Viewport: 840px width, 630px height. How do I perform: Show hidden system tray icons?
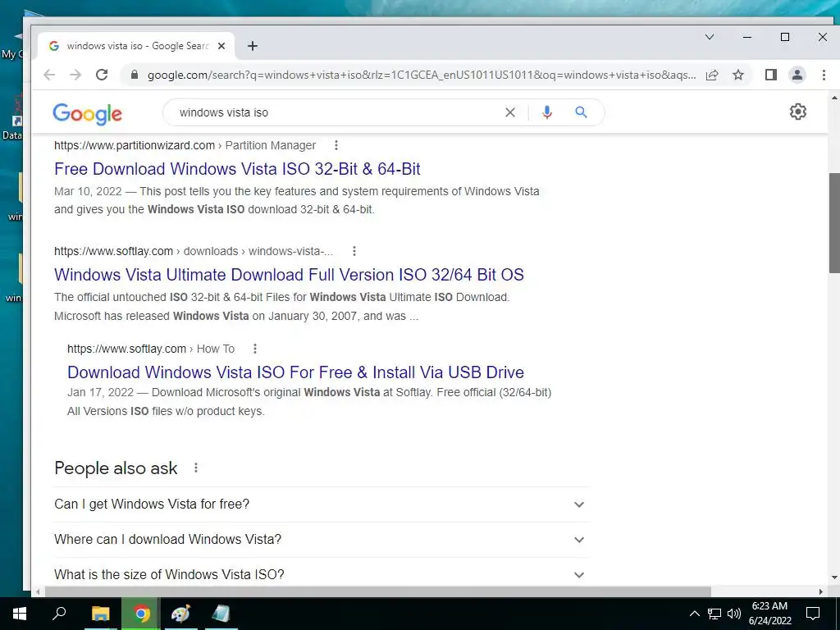click(694, 614)
